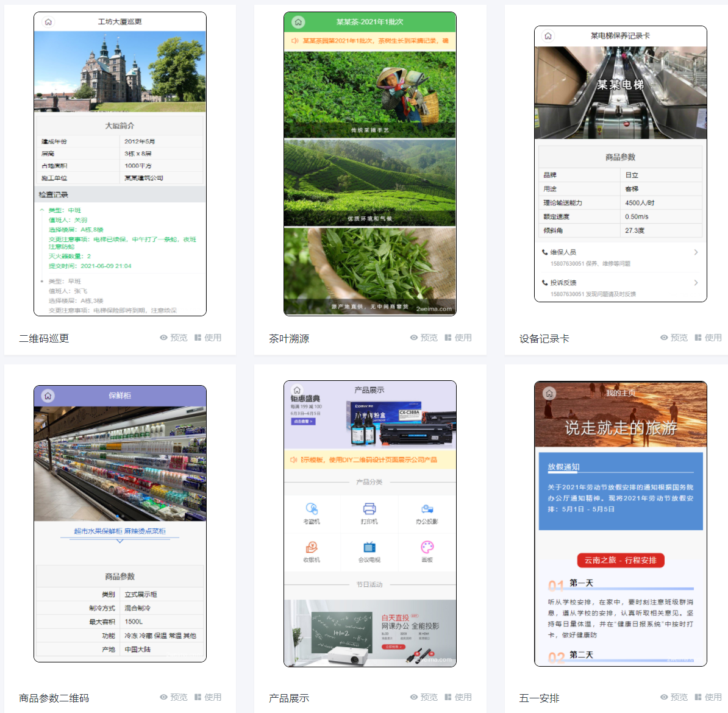Use the 五一安排 template
Viewport: 728px width, 713px height.
708,697
